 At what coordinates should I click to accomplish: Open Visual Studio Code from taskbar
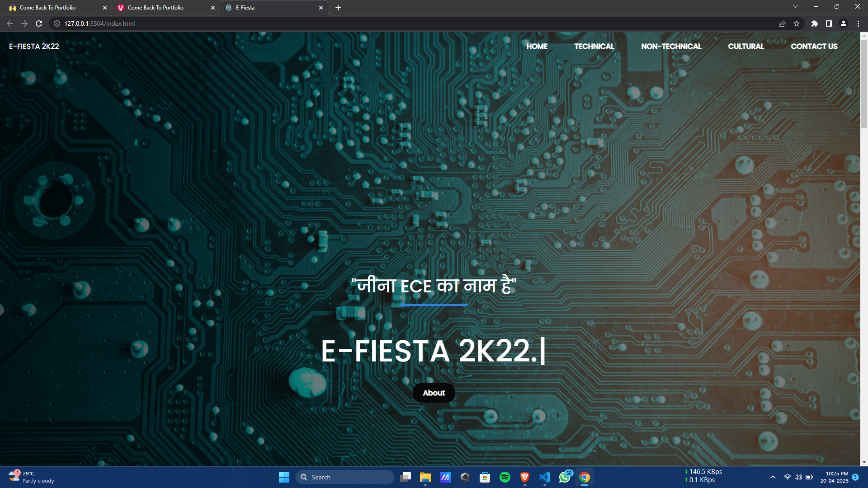coord(545,477)
